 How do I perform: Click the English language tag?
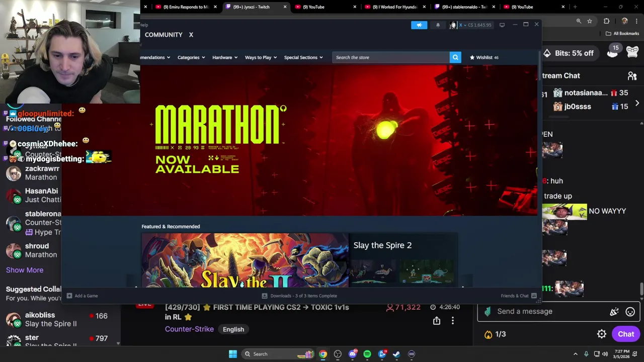pos(233,329)
